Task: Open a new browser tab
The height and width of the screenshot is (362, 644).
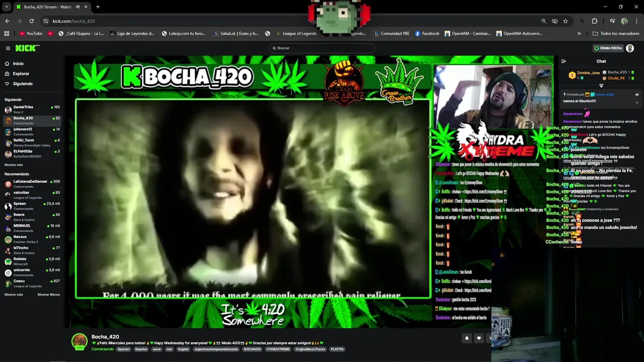Action: click(98, 7)
